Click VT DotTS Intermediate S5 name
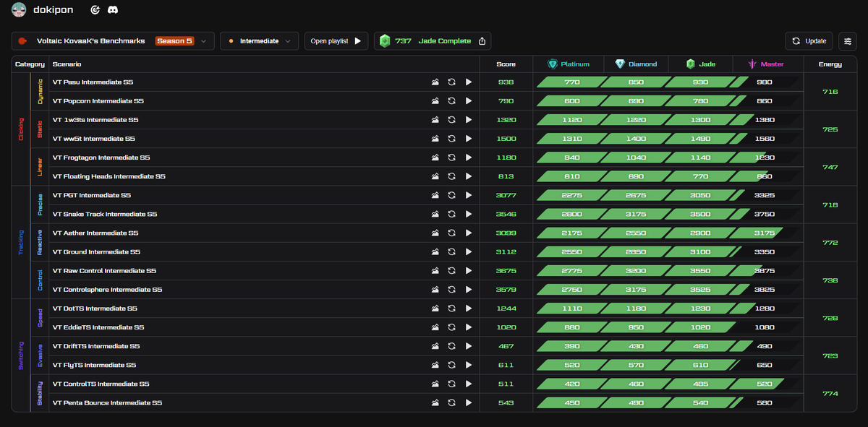 click(95, 309)
